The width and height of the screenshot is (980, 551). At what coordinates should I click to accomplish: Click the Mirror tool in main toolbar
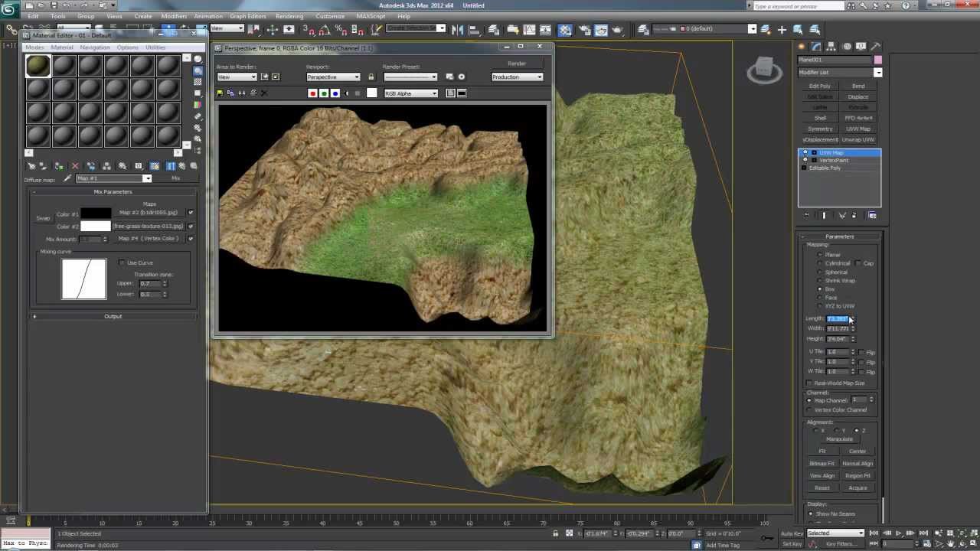(x=458, y=30)
